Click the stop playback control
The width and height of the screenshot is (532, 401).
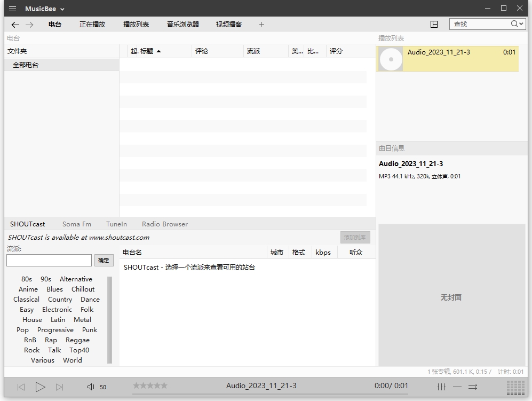pyautogui.click(x=40, y=387)
